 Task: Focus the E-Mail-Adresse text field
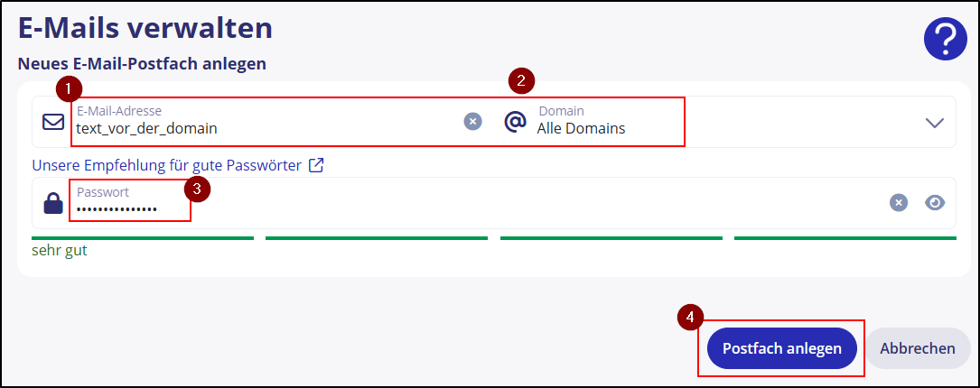coord(262,128)
